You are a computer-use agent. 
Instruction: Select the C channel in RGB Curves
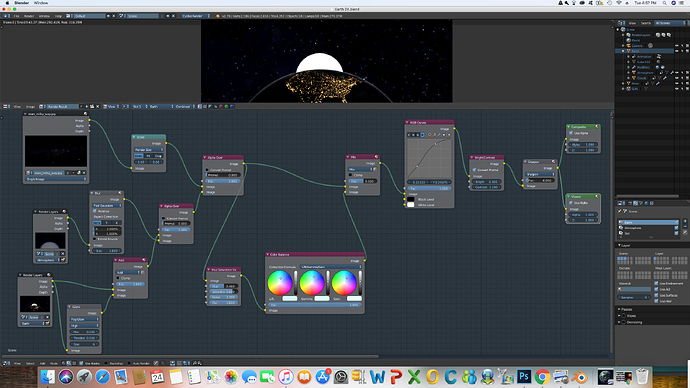click(x=409, y=135)
